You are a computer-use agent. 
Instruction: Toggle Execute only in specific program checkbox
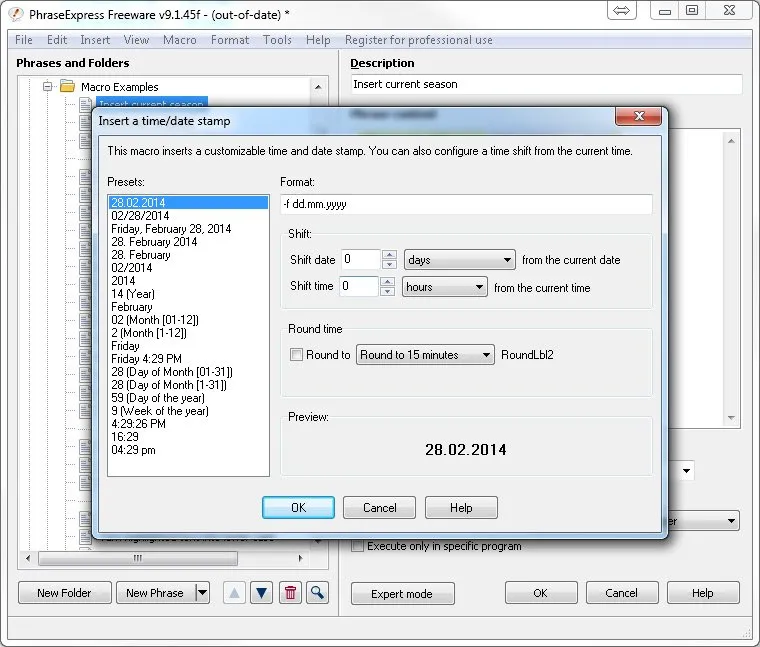(357, 546)
